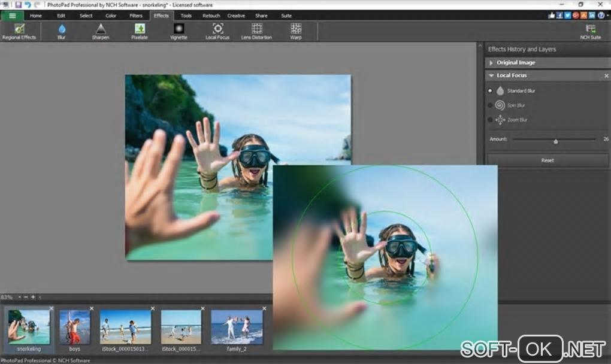The width and height of the screenshot is (611, 364).
Task: Open the Edit tab
Action: point(61,16)
